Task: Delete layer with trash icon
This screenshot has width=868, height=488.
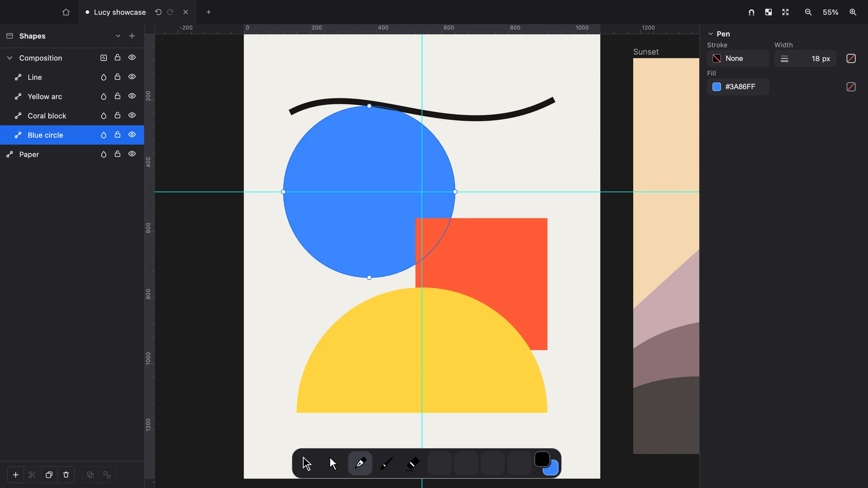Action: pos(66,475)
